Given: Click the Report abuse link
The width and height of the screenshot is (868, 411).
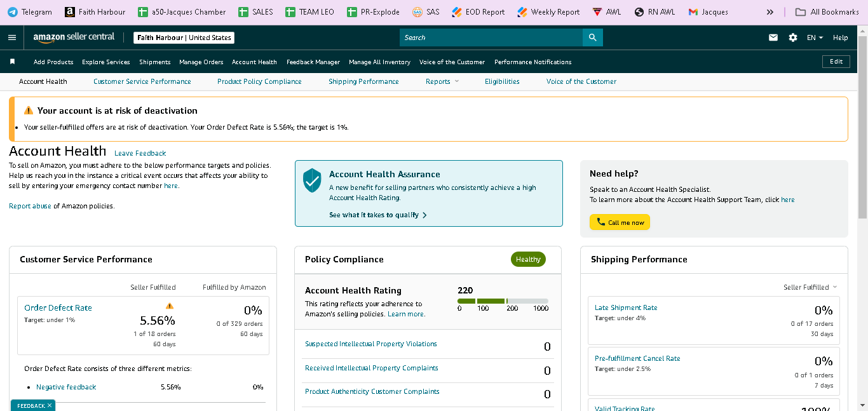Looking at the screenshot, I should tap(30, 206).
